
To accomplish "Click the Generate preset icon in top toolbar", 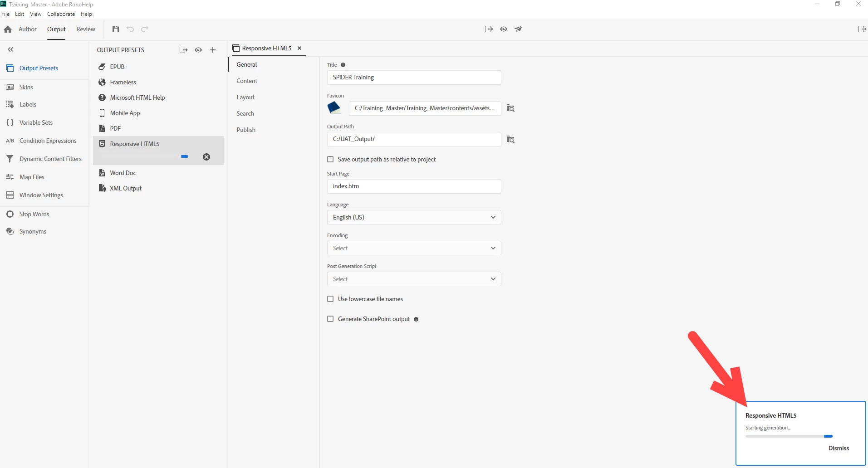I will pyautogui.click(x=489, y=29).
